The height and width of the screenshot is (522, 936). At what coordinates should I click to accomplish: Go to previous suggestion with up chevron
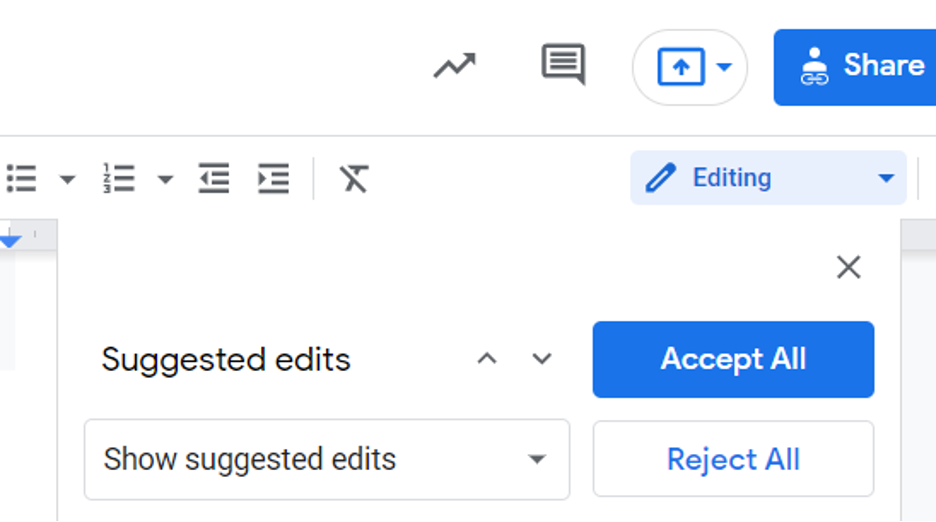pyautogui.click(x=487, y=359)
